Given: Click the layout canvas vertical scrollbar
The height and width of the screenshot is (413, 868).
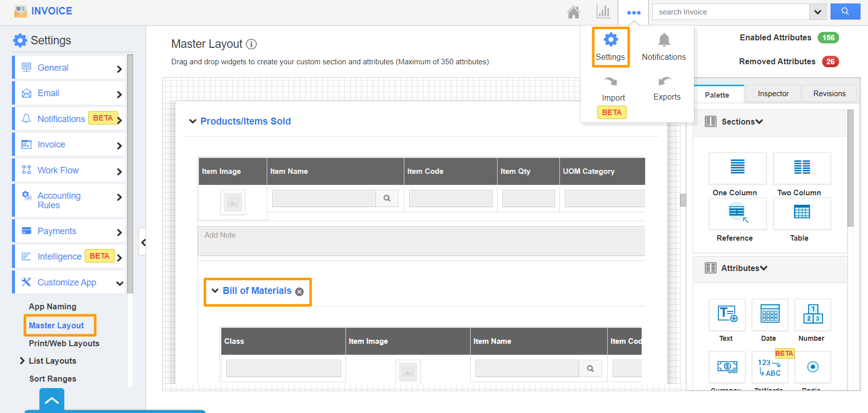Looking at the screenshot, I should point(683,200).
